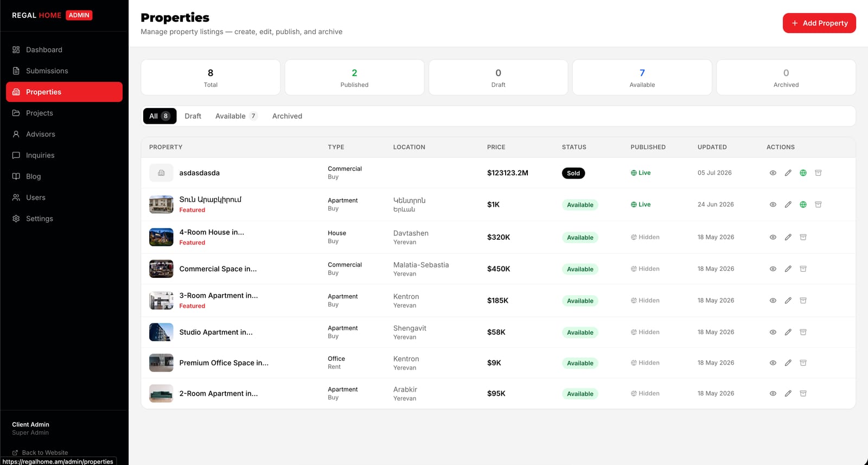868x465 pixels.
Task: Switch to the All tab
Action: 159,116
